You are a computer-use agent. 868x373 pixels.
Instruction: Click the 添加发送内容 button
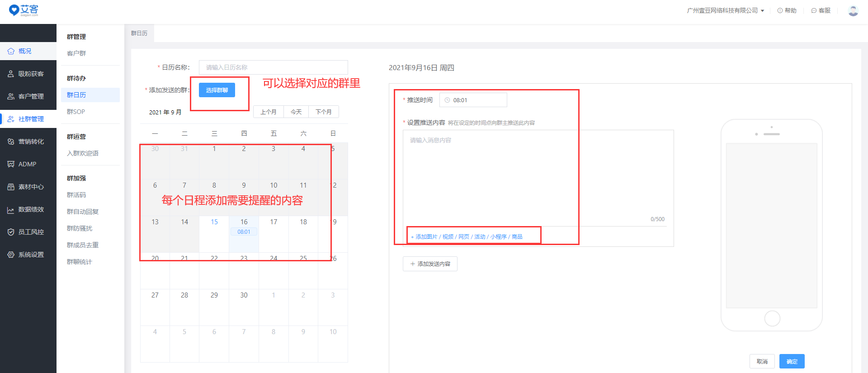tap(430, 264)
